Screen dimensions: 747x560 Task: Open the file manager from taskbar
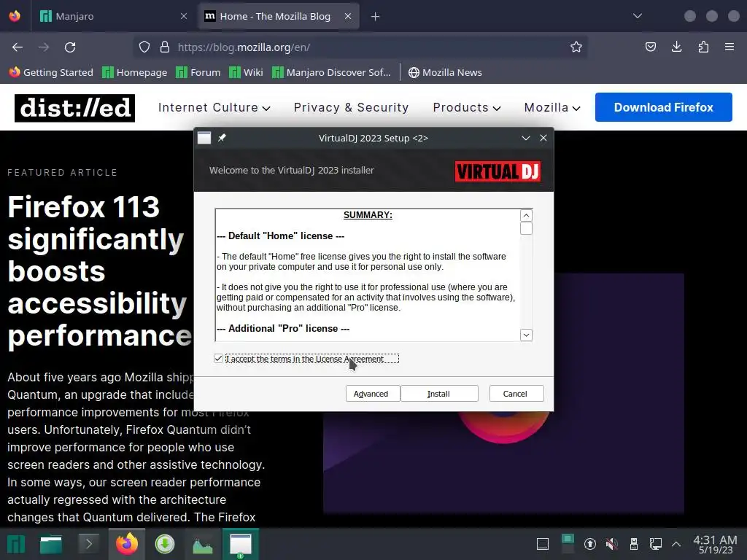[x=51, y=544]
